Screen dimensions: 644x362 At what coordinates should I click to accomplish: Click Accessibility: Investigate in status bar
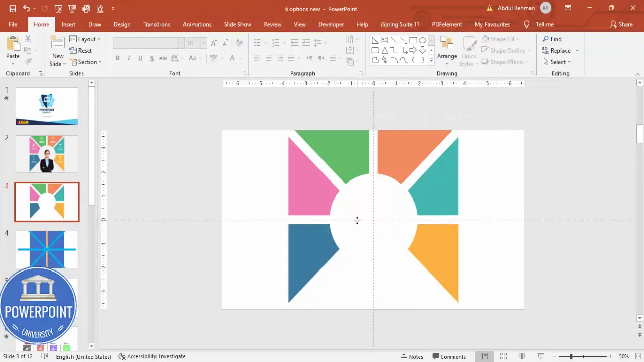tap(152, 356)
